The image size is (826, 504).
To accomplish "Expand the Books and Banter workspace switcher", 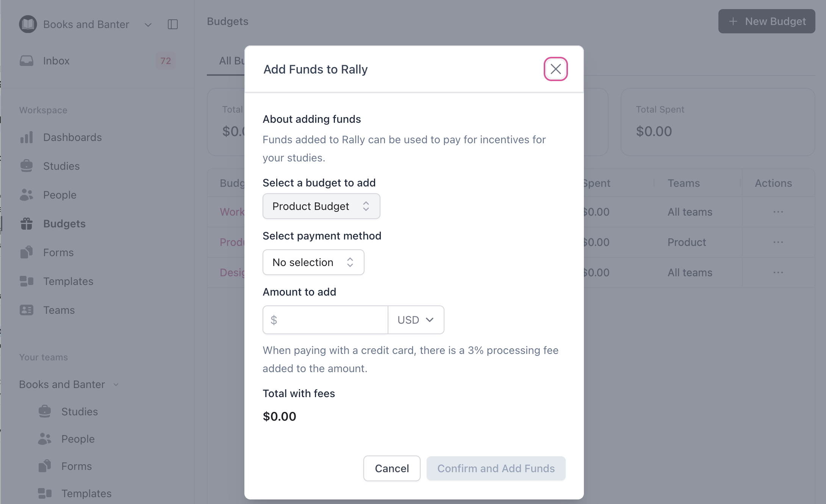I will point(148,25).
